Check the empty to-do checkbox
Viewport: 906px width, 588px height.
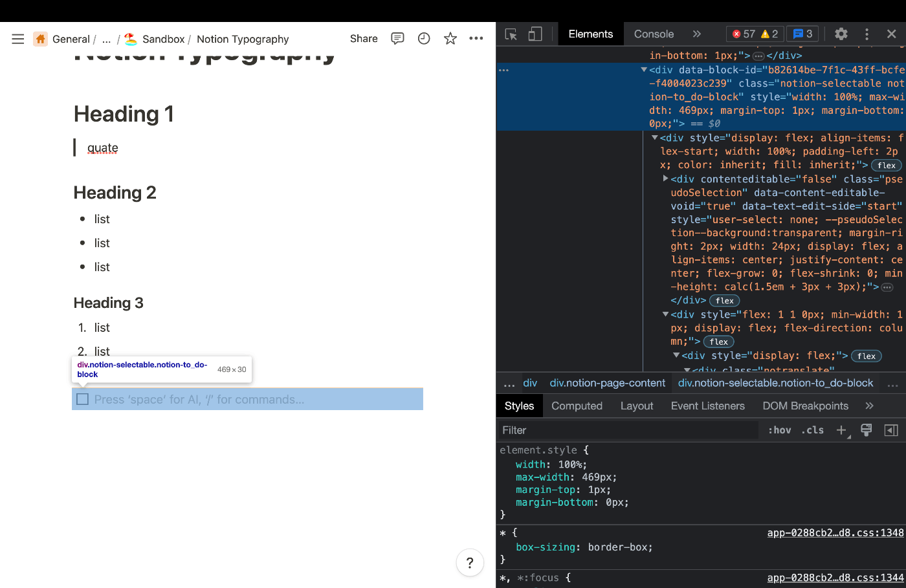83,399
